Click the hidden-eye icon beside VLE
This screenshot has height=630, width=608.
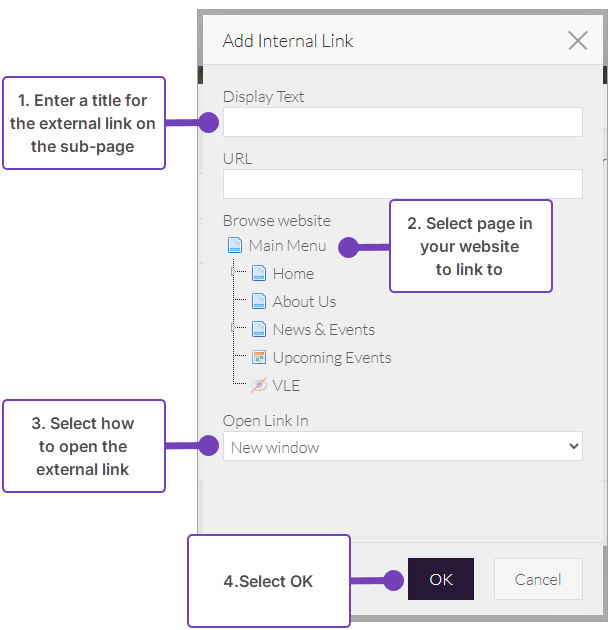[x=259, y=385]
